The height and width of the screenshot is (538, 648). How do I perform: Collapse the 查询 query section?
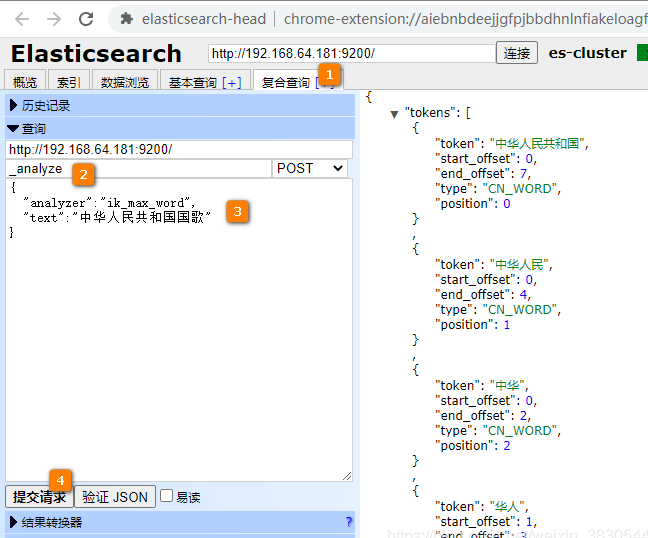coord(180,129)
